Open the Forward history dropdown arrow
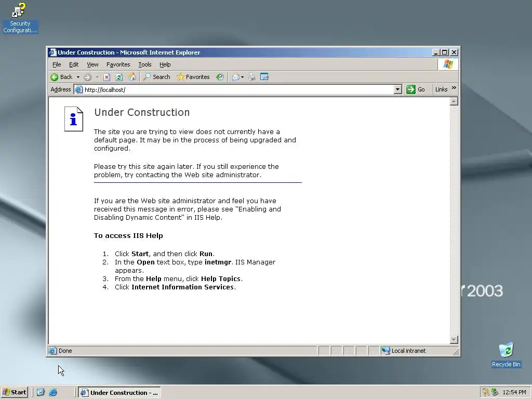The image size is (532, 399). (x=97, y=77)
